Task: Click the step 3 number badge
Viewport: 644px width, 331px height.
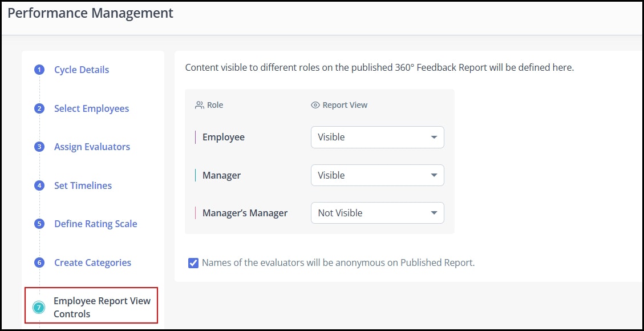Action: (39, 147)
